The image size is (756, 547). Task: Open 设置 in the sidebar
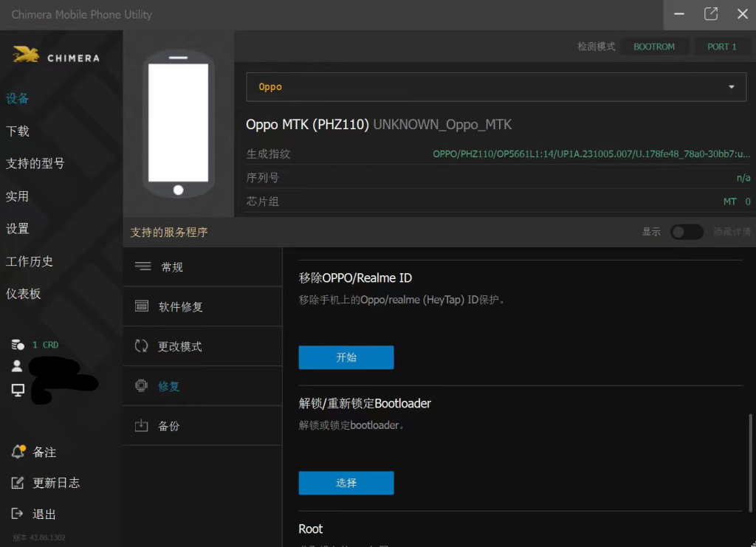tap(18, 228)
